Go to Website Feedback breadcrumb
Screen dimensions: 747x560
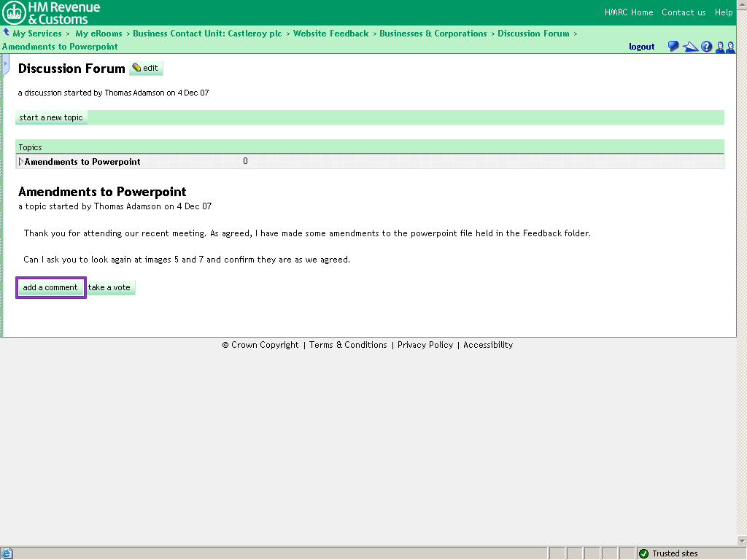[x=330, y=34]
